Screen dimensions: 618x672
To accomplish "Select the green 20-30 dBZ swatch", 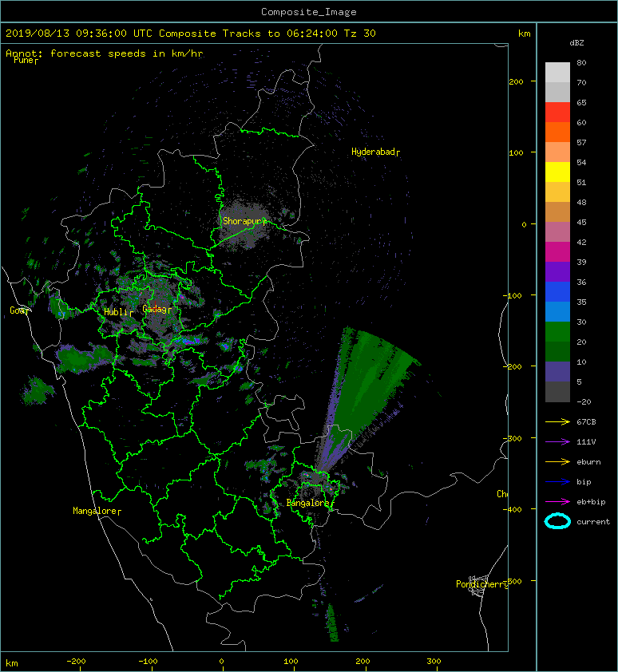I will pyautogui.click(x=557, y=331).
